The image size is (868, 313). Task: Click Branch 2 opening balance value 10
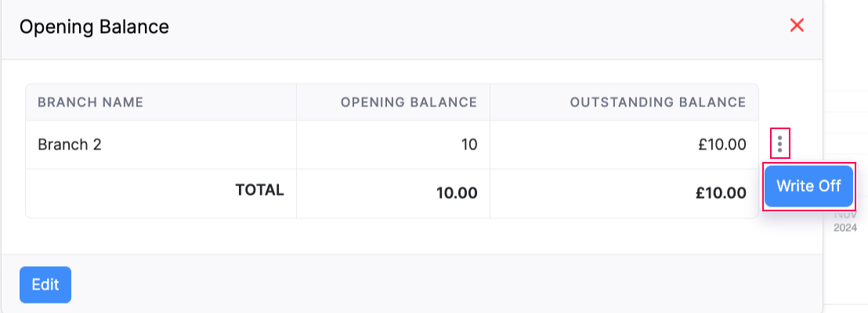(x=468, y=145)
